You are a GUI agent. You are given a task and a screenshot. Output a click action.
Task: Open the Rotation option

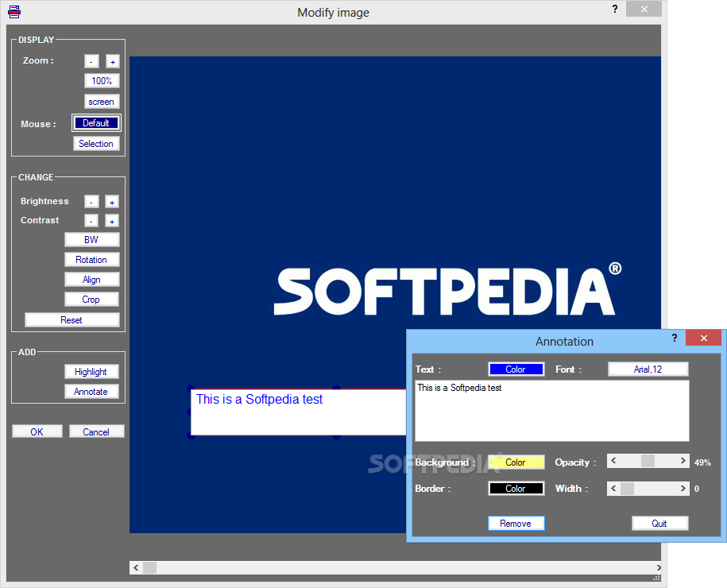click(92, 260)
